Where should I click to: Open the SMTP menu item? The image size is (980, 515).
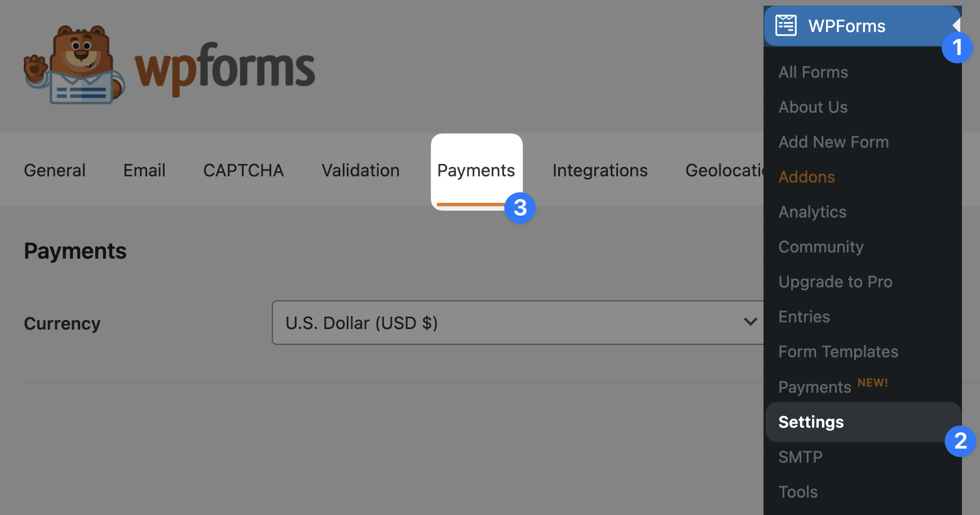[800, 457]
